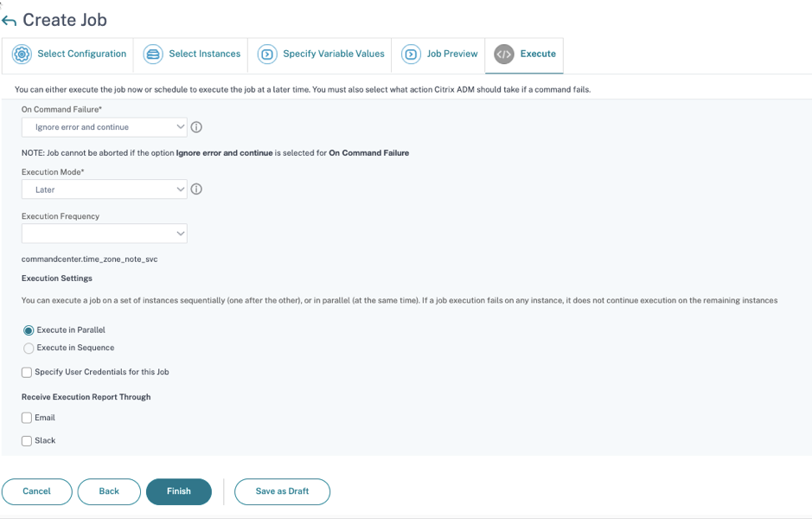This screenshot has width=812, height=519.
Task: Open the Execution Mode dropdown
Action: click(x=104, y=189)
